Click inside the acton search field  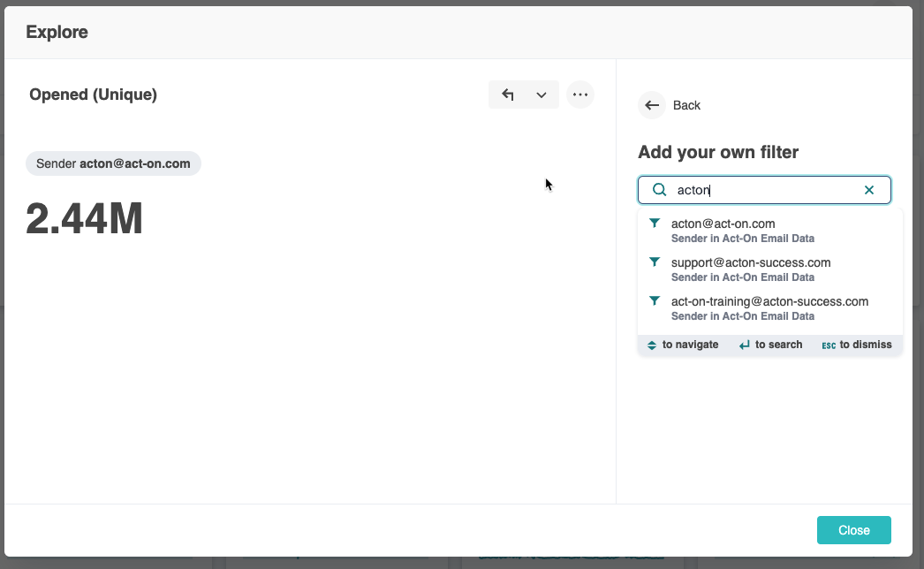[x=760, y=189]
